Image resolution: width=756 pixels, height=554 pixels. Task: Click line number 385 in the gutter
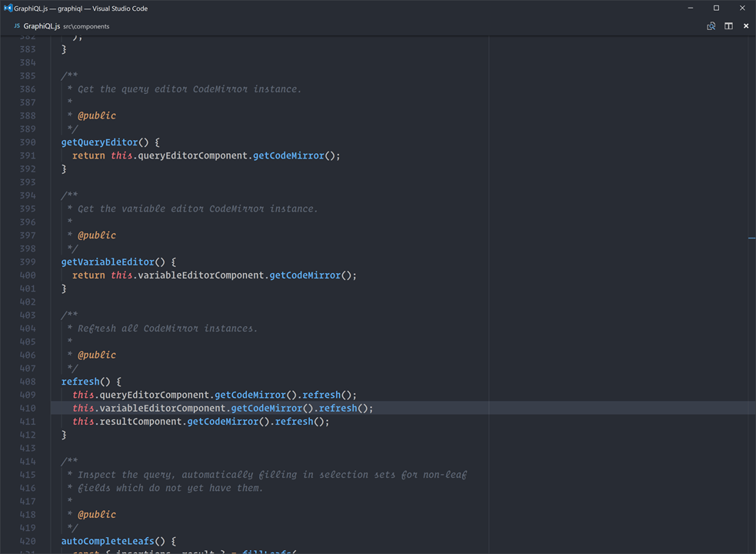28,75
